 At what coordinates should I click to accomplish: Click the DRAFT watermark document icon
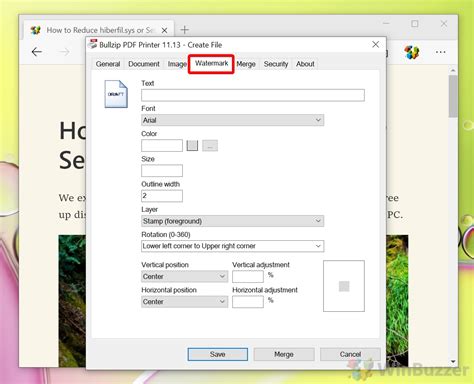pos(116,94)
